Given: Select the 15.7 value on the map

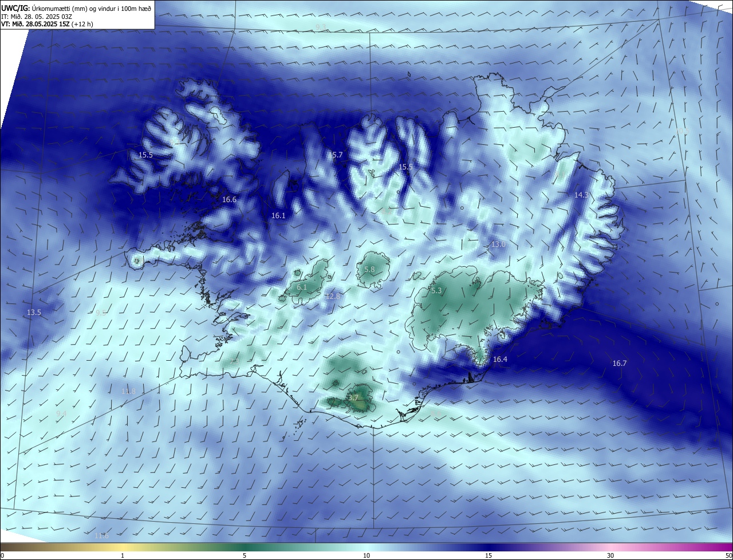Looking at the screenshot, I should (x=336, y=155).
